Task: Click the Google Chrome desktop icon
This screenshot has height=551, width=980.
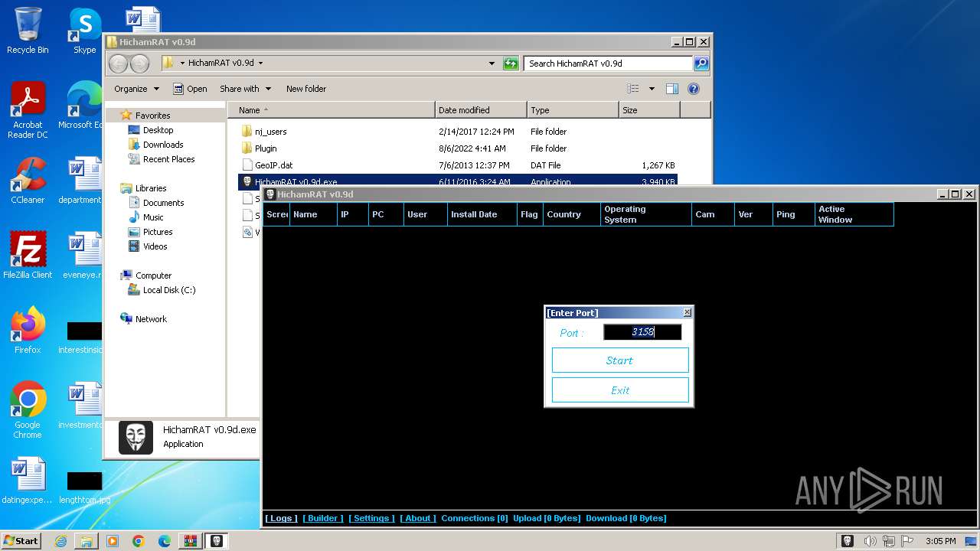Action: (x=28, y=410)
